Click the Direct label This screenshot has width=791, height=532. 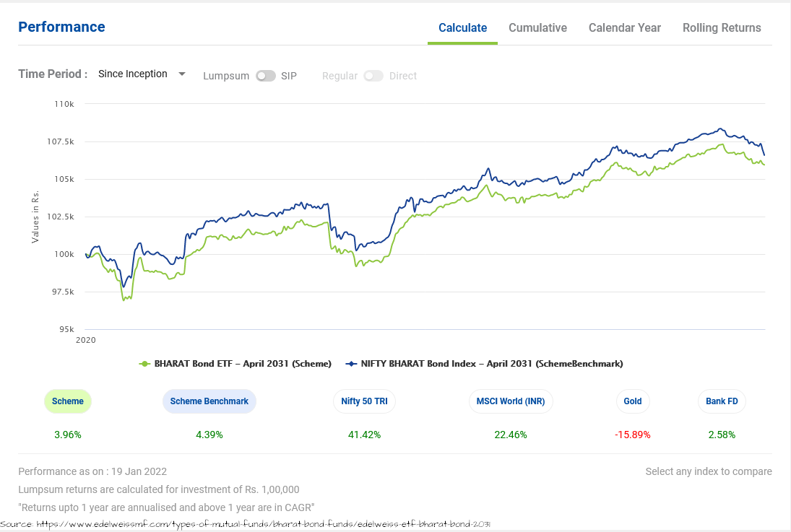[402, 76]
